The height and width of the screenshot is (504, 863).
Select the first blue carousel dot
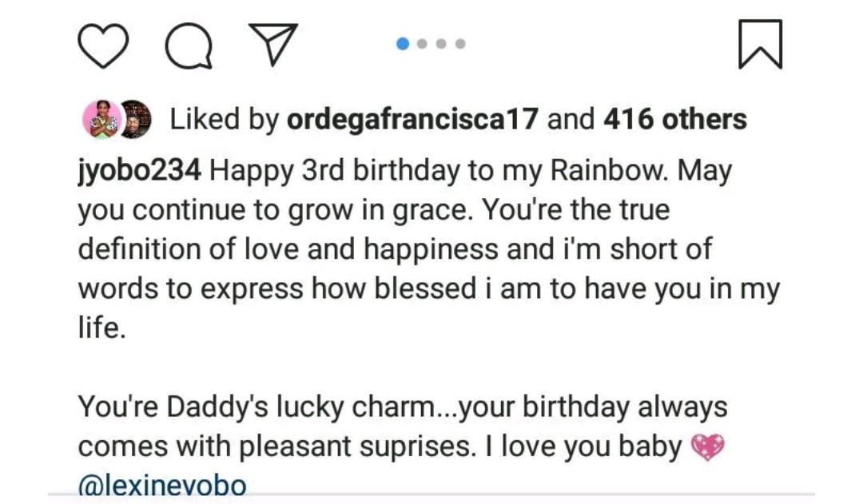click(x=404, y=44)
